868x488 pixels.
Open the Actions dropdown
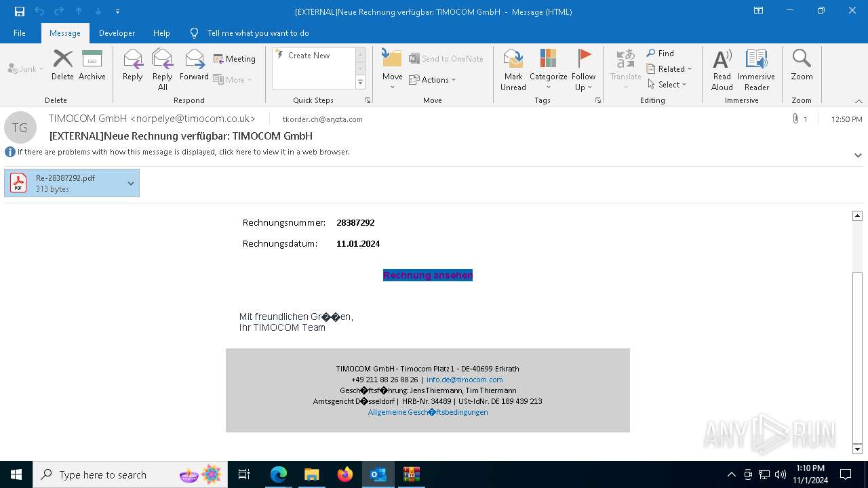(x=433, y=80)
